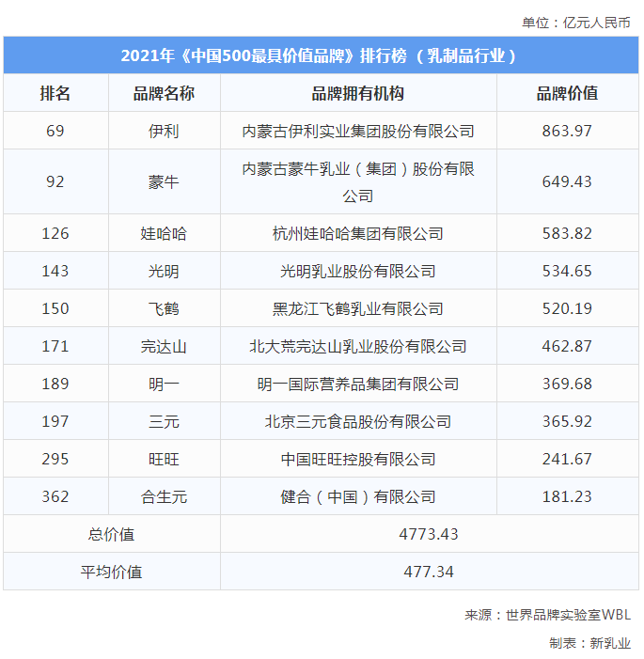Click the brand name '飞鹤'

click(164, 309)
